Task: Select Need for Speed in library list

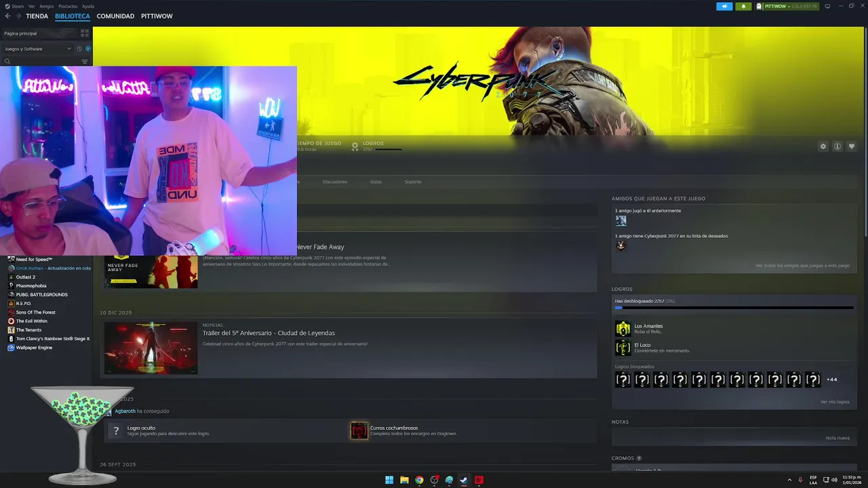Action: (x=34, y=260)
